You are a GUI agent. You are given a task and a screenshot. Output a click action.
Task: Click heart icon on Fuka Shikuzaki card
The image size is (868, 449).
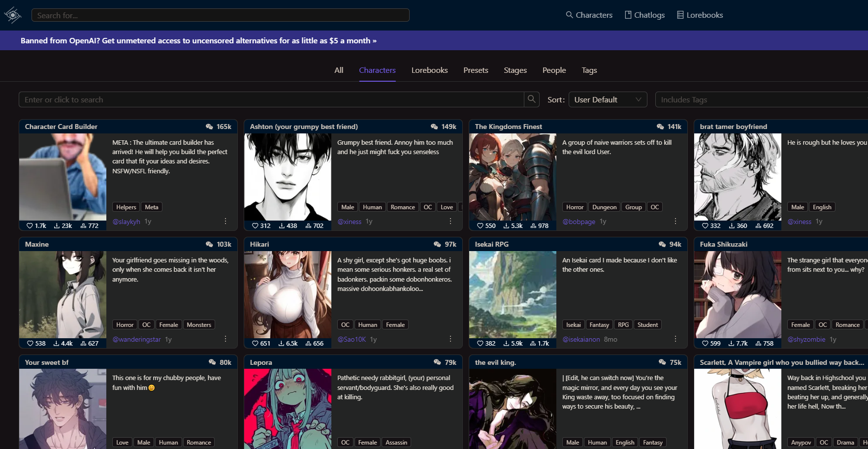click(705, 344)
